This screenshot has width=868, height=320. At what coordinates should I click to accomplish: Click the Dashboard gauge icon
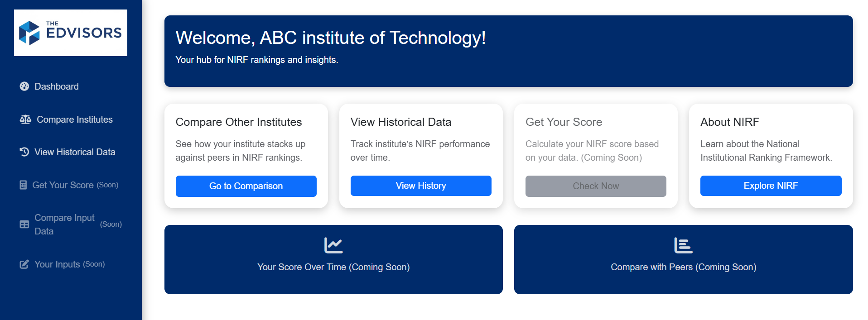pos(24,86)
